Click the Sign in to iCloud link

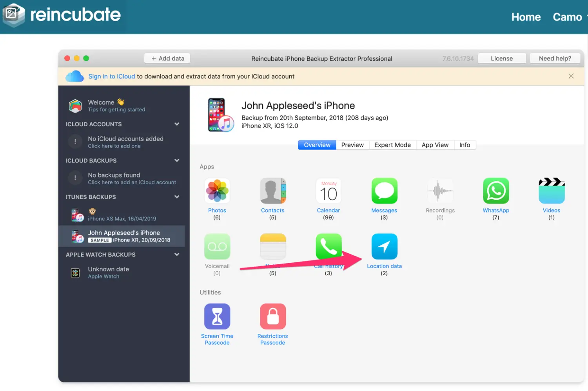(x=111, y=76)
